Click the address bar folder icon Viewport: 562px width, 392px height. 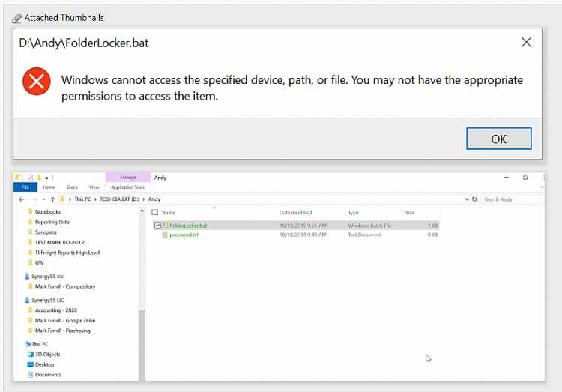(62, 199)
